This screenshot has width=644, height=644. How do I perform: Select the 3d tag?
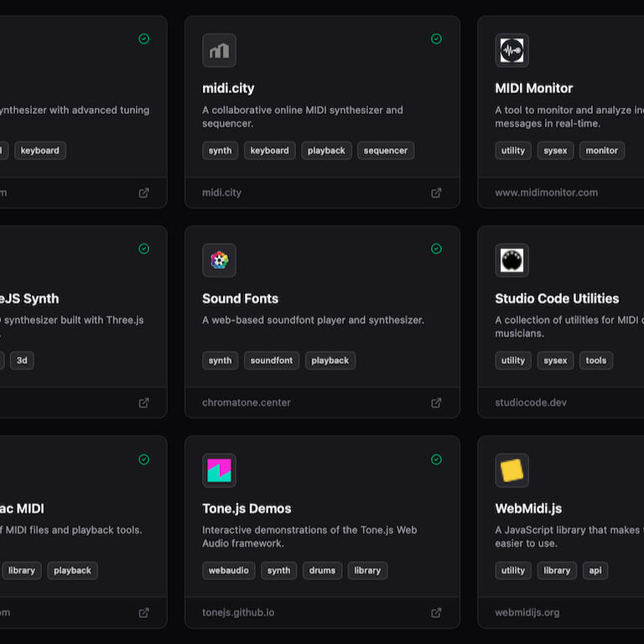[22, 361]
